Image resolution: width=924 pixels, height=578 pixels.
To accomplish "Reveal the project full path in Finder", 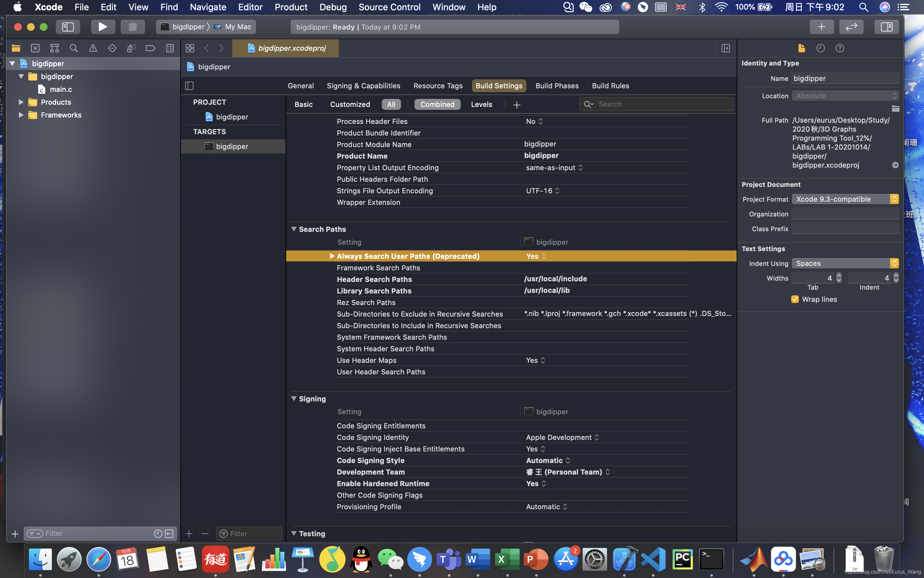I will [895, 165].
